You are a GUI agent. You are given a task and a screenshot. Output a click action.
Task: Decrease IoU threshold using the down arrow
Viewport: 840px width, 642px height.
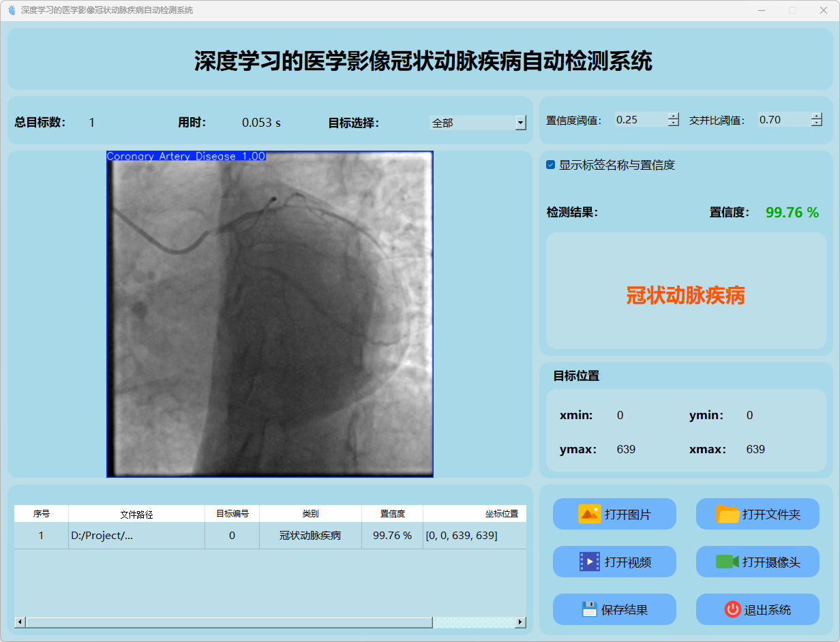[817, 123]
